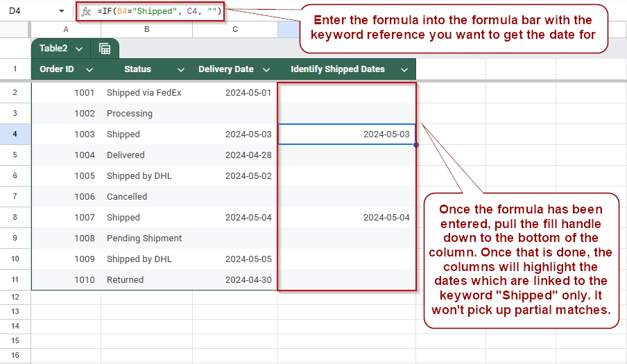Expand the Table2 name dropdown

tap(79, 49)
